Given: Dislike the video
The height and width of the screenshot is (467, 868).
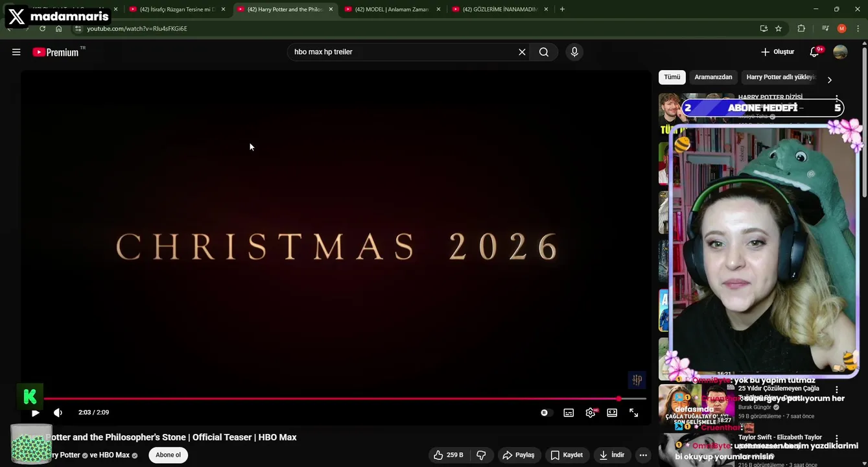Looking at the screenshot, I should pos(481,455).
